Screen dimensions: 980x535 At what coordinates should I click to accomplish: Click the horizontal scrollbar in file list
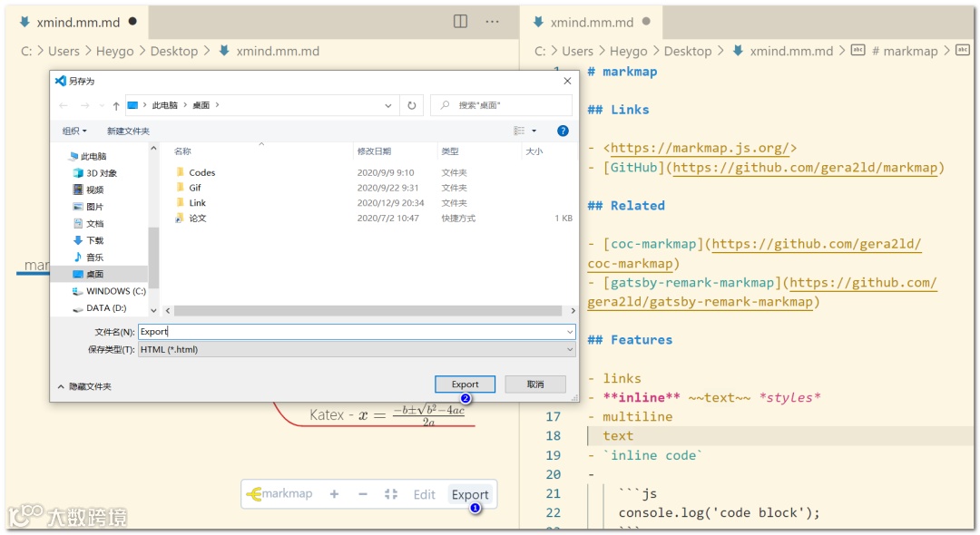[367, 310]
